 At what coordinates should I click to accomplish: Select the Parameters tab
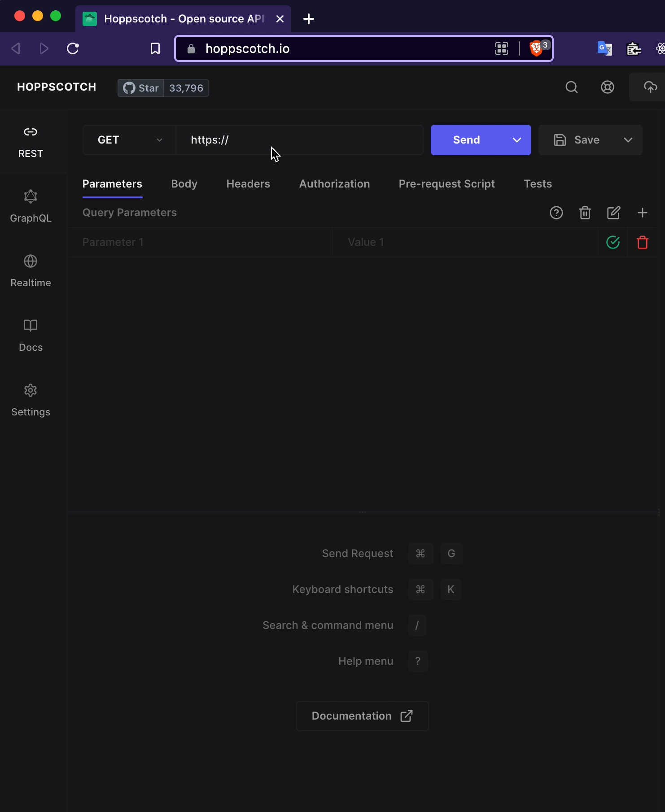click(x=112, y=184)
